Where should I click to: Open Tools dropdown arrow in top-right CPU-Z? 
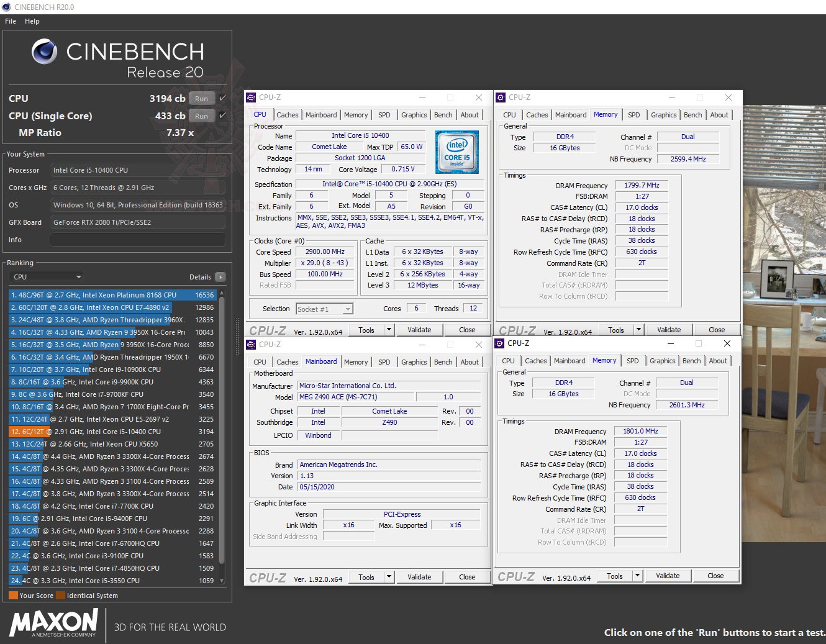(639, 330)
